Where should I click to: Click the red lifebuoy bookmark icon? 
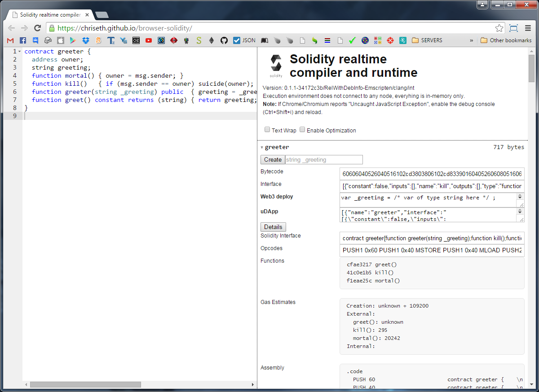coord(390,40)
